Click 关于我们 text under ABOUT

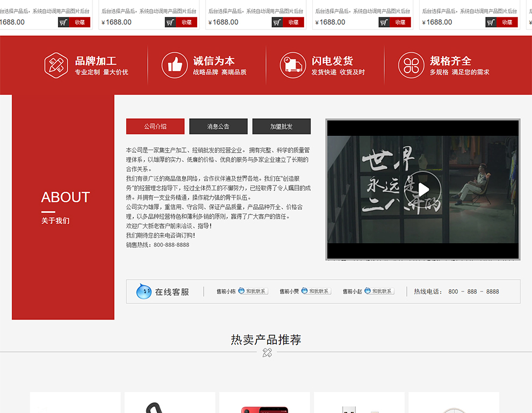click(x=55, y=221)
